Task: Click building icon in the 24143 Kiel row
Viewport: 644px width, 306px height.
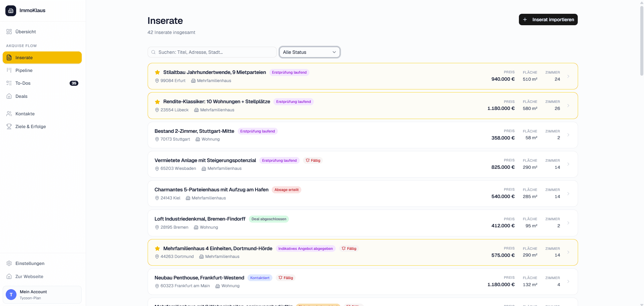Action: pyautogui.click(x=188, y=198)
